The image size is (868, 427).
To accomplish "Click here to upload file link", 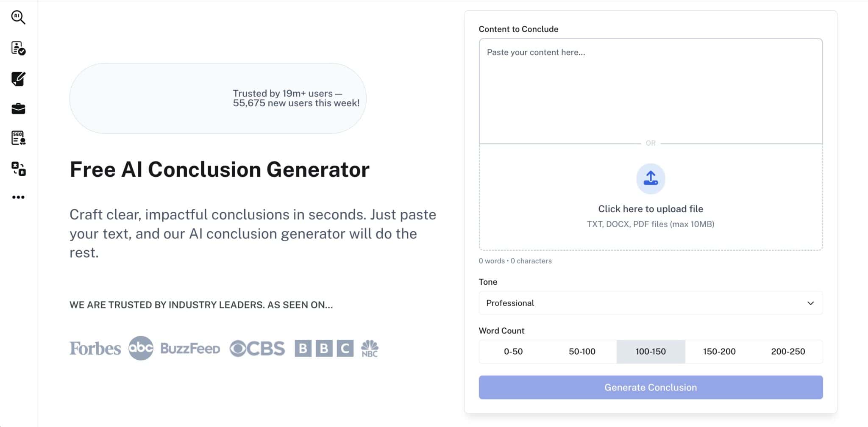I will point(651,208).
